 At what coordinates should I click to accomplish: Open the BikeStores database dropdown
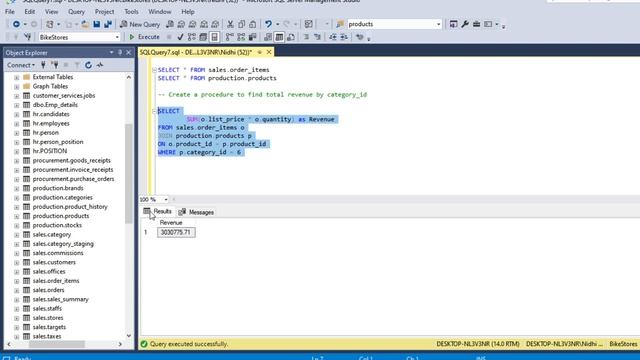click(117, 37)
